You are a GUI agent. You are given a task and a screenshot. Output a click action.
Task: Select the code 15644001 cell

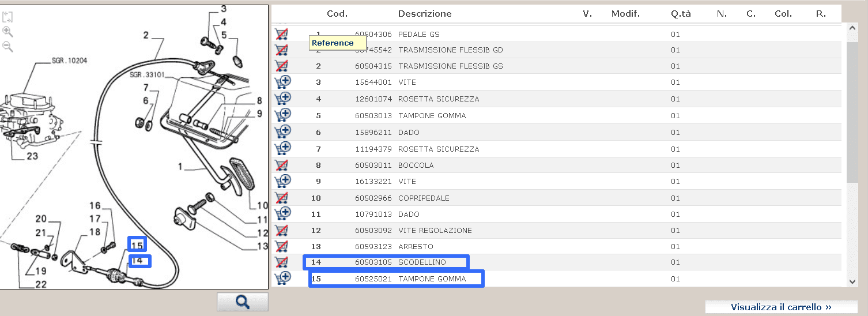(373, 82)
